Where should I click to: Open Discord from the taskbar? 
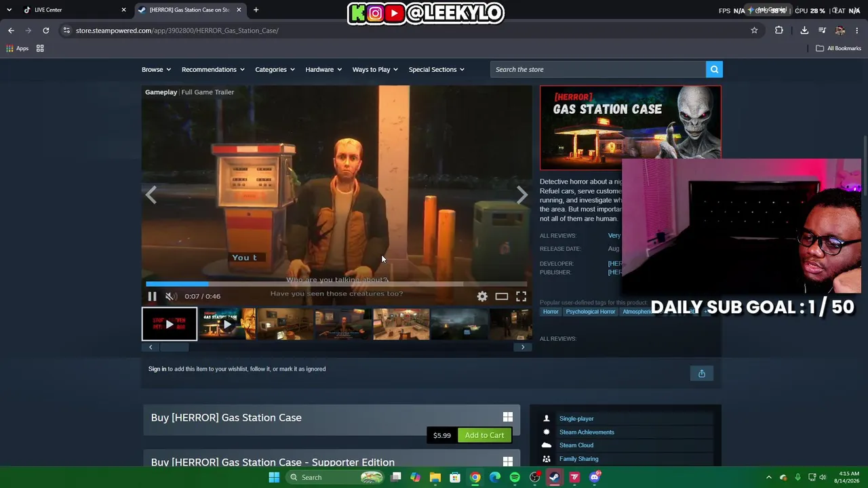tap(595, 477)
